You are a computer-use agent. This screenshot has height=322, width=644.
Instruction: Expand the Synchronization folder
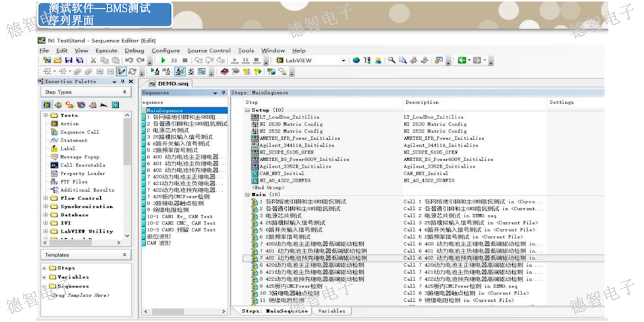tap(46, 207)
